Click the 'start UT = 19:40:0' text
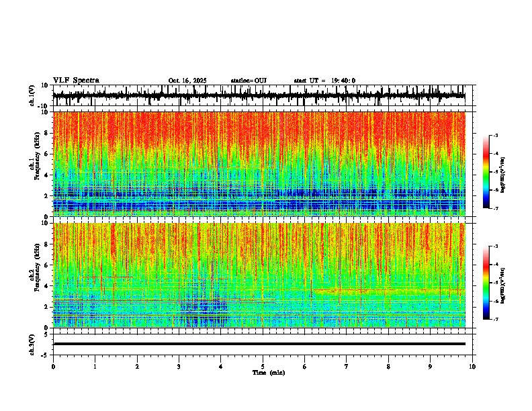 point(324,81)
